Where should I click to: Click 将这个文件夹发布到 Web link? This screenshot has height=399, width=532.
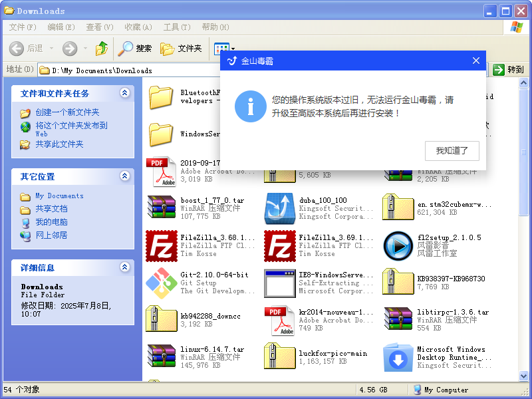(x=71, y=129)
